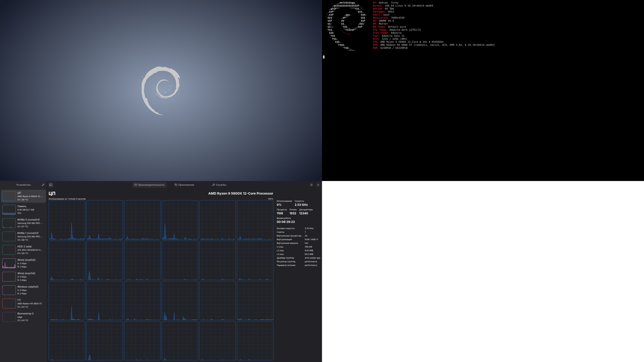Select Wireless (wlp5s0) graph icon

[9, 290]
